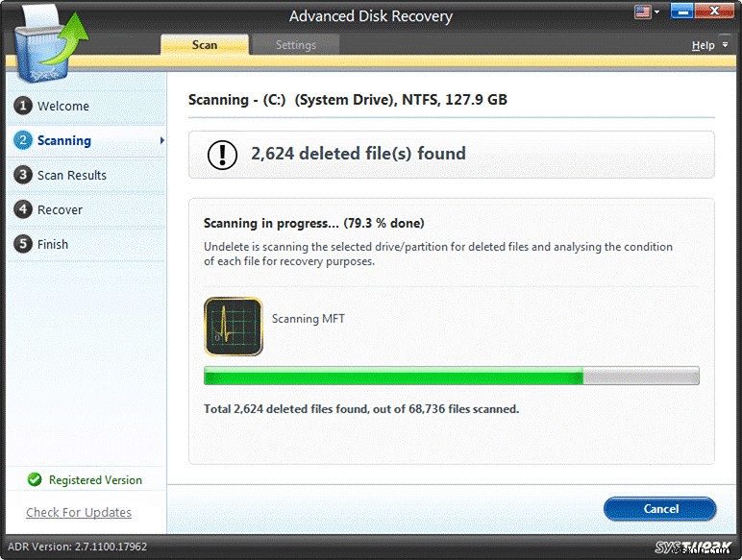Click the exclamation alert icon
Screen dimensions: 742x560
coord(222,155)
